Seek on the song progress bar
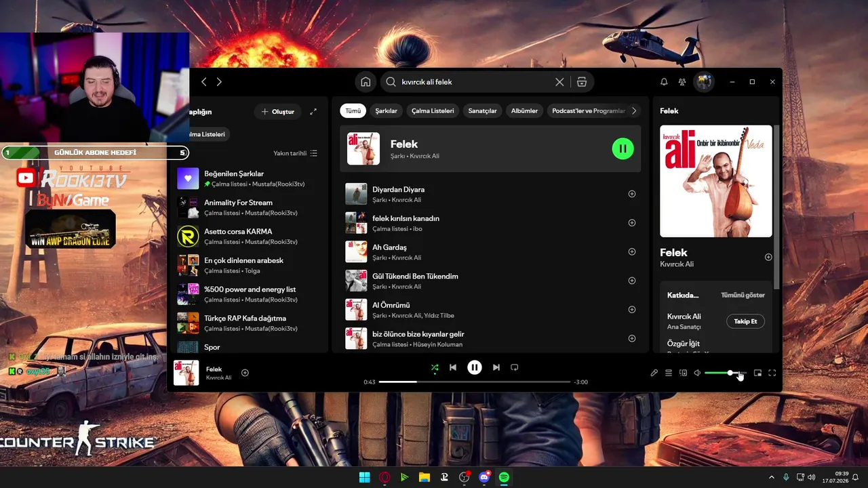The width and height of the screenshot is (868, 488). [x=475, y=382]
